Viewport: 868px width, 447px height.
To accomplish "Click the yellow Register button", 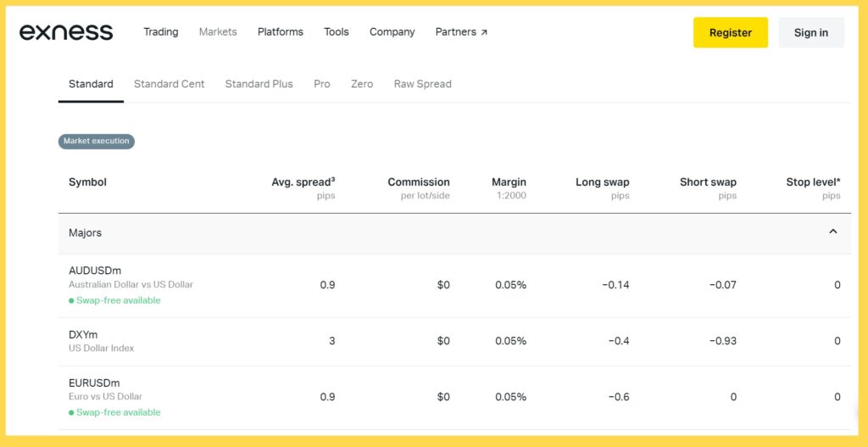I will tap(730, 32).
